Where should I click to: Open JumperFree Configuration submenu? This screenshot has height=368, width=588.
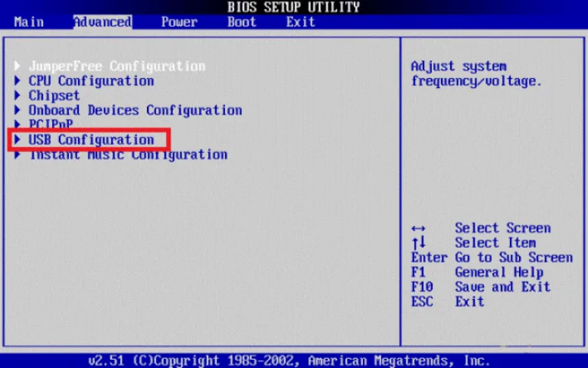[x=117, y=66]
